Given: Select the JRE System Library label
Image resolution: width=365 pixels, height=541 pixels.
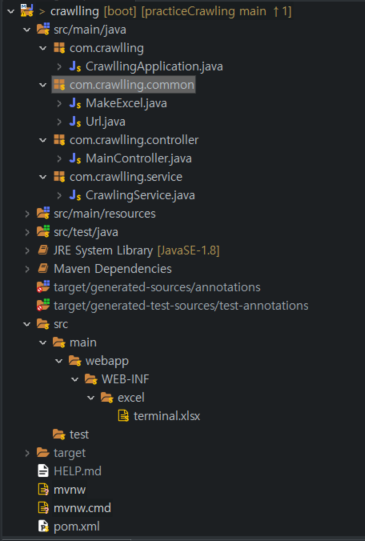Looking at the screenshot, I should tap(103, 250).
